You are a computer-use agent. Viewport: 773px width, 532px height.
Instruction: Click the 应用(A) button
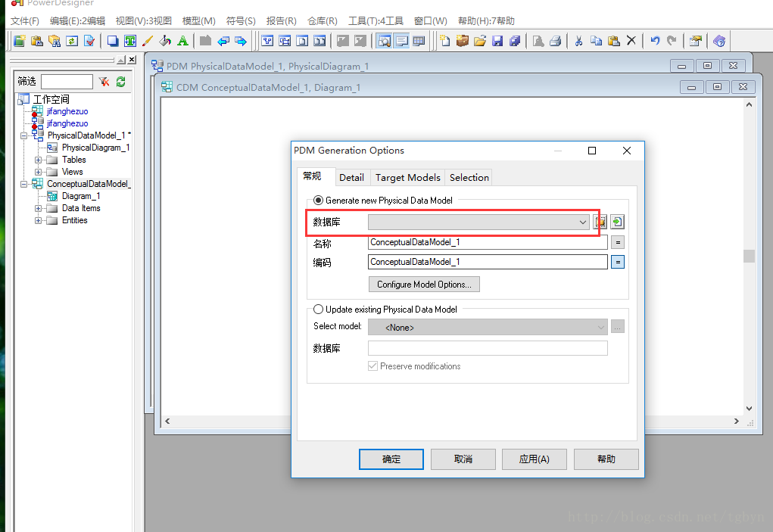(x=535, y=459)
